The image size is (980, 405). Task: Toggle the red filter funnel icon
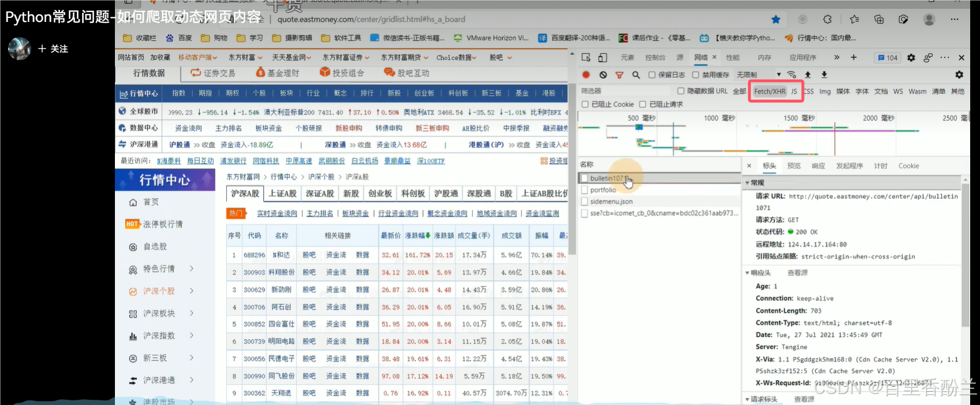point(619,75)
